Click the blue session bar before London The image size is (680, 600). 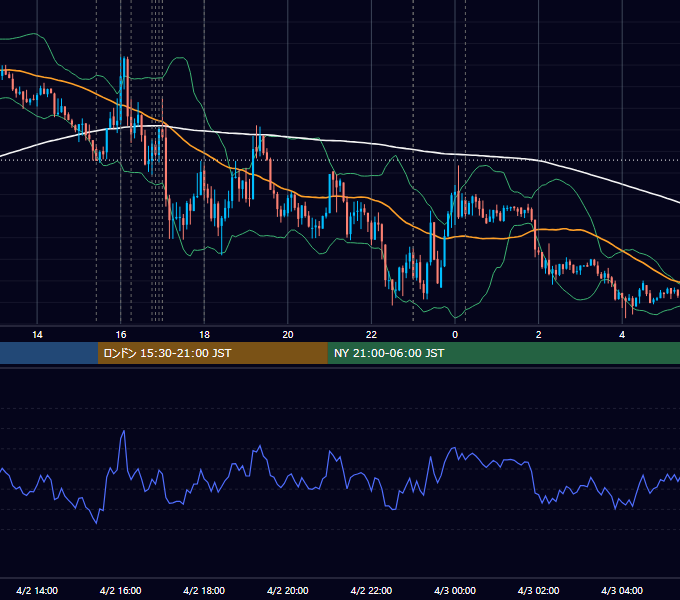tap(49, 353)
